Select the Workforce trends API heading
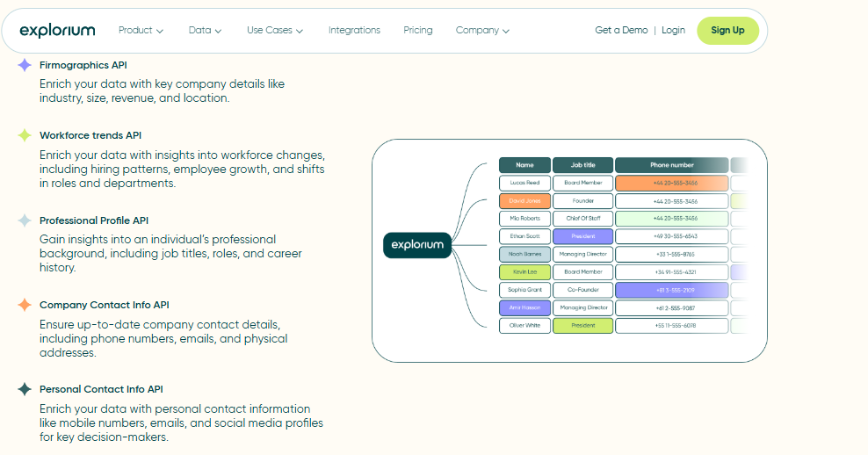Screen dimensions: 868x455 [90, 135]
